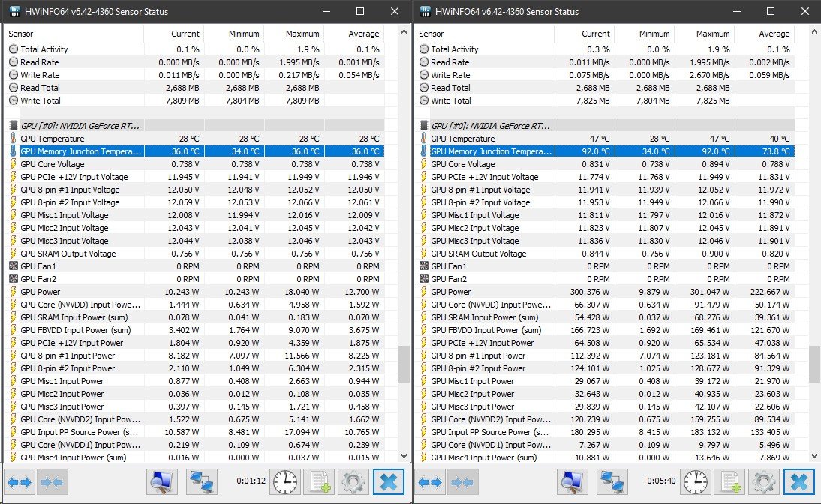Click fan icon of GPU Fan2 in right window
821x504 pixels.
coord(424,278)
